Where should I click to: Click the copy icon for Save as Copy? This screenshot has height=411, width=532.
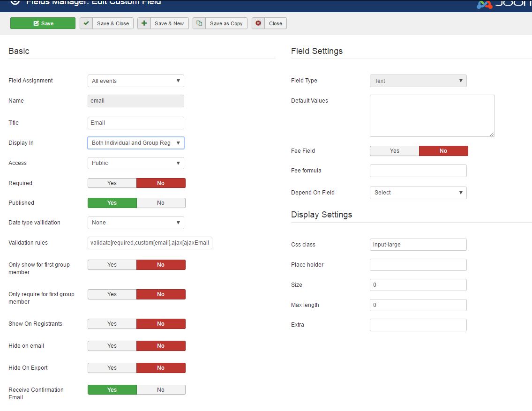pyautogui.click(x=199, y=23)
